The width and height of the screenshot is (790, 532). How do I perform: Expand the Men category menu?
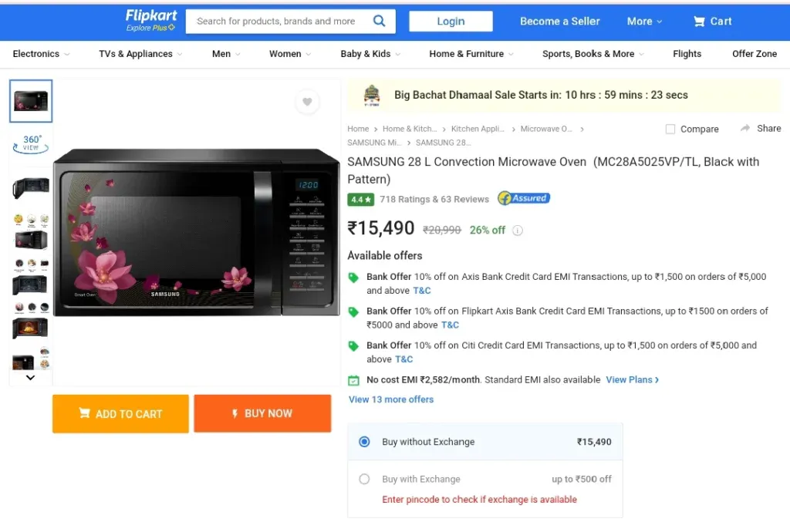point(226,54)
